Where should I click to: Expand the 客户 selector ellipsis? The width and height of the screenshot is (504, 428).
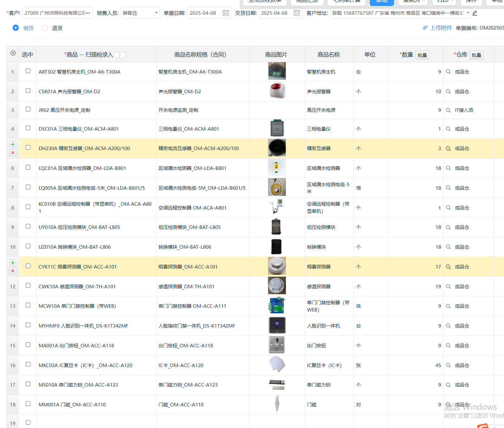coord(88,13)
